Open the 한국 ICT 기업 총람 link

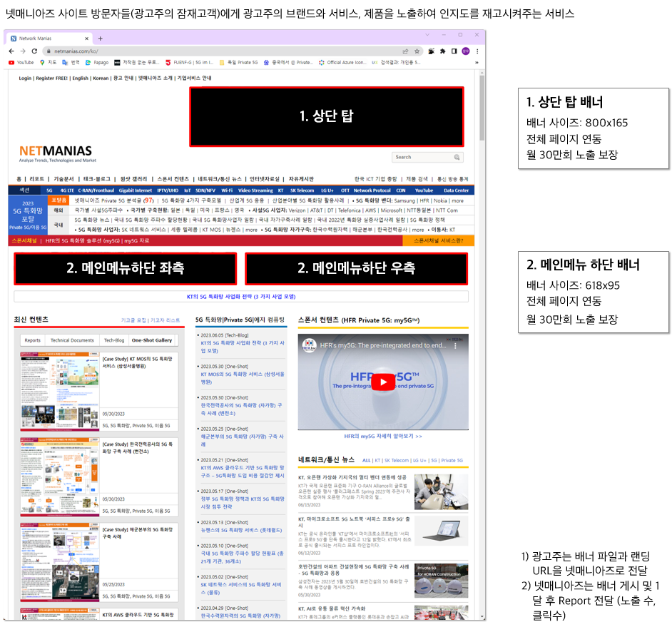tap(375, 179)
